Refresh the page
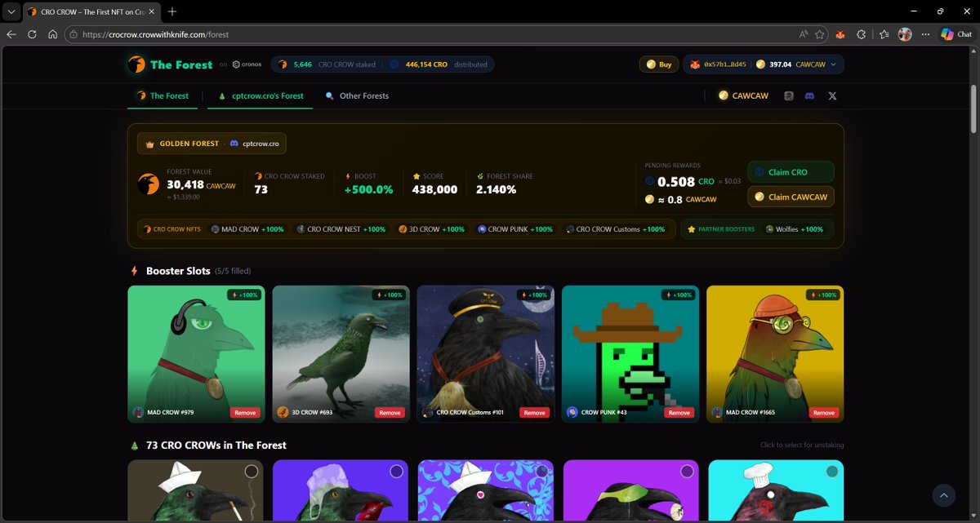 pyautogui.click(x=32, y=34)
